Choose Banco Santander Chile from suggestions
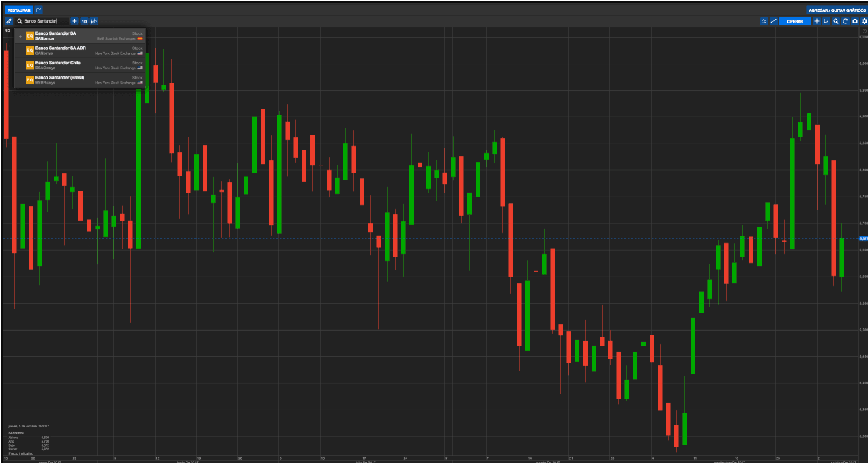The image size is (868, 463). coord(81,65)
